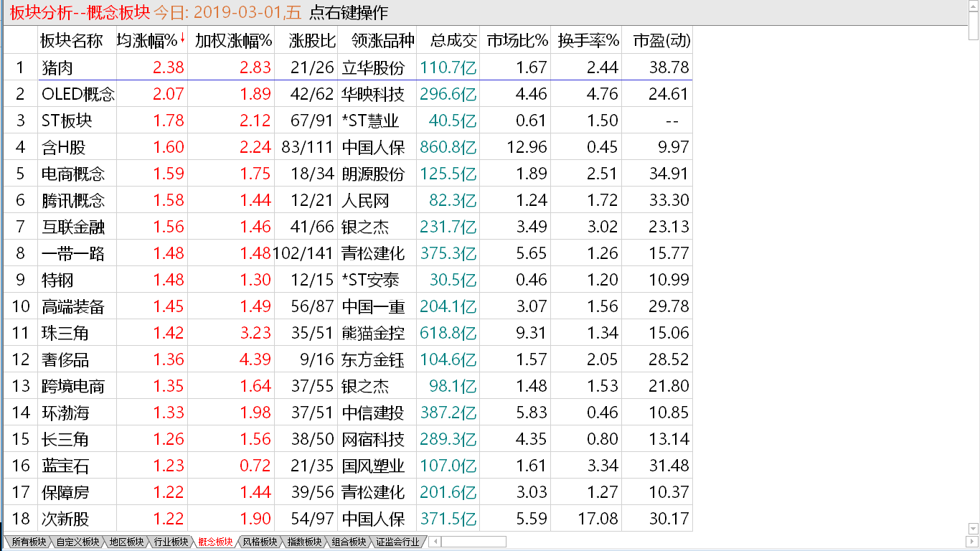Click the 860.8亿 turnover value
Viewport: 980px width, 551px height.
coord(449,147)
